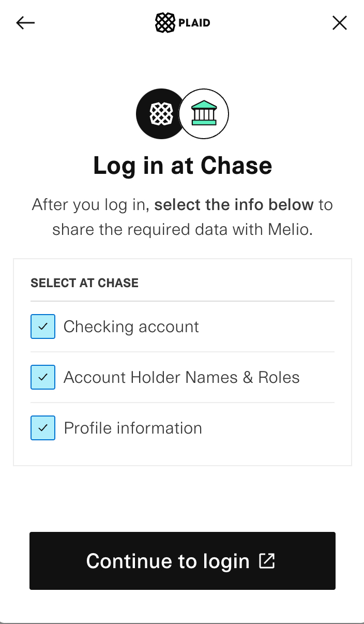
Task: Click the Checking account label text
Action: tap(131, 326)
